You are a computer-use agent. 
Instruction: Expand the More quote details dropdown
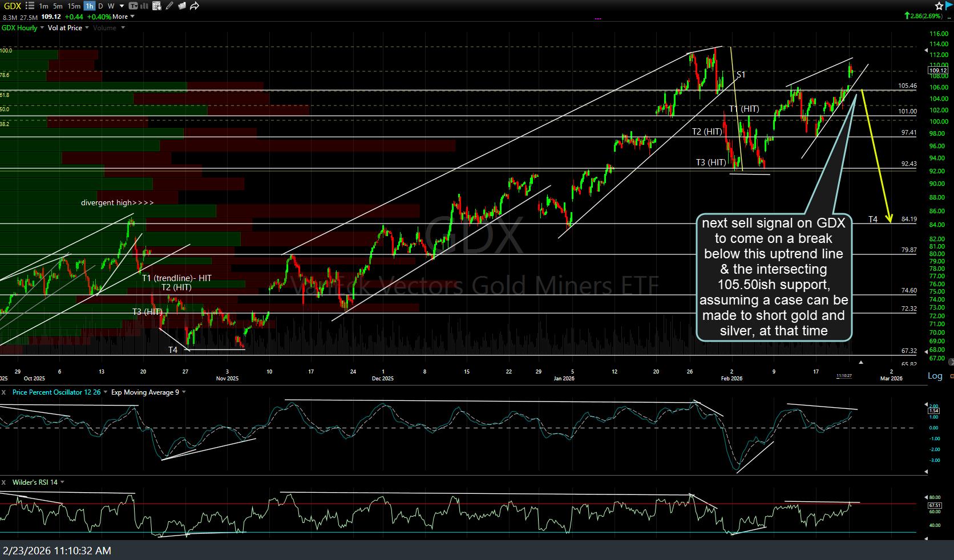[132, 17]
